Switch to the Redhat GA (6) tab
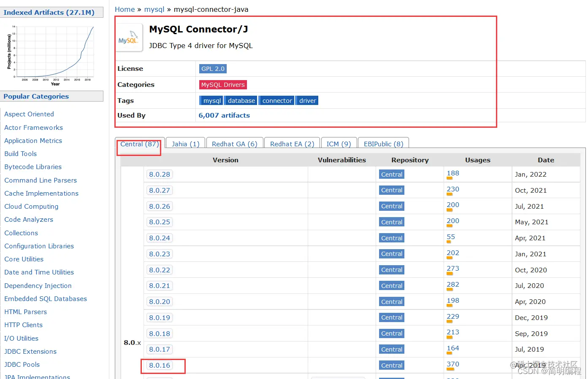588x379 pixels. [x=235, y=144]
